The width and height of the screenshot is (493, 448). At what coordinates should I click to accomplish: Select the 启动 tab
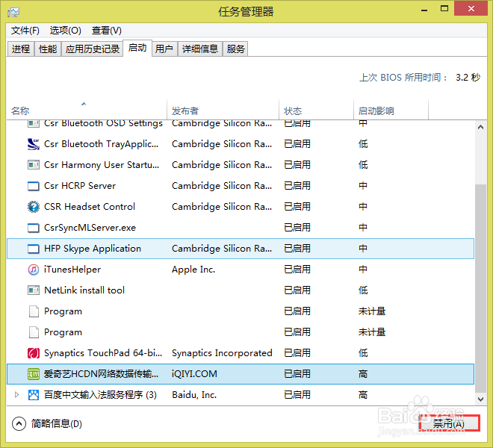point(137,48)
